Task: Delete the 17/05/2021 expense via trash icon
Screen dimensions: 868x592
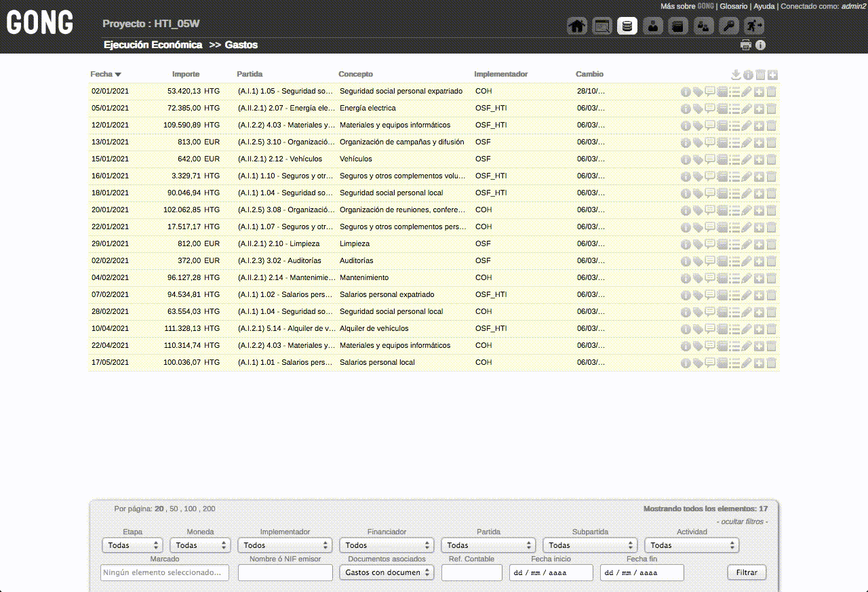Action: (x=772, y=363)
